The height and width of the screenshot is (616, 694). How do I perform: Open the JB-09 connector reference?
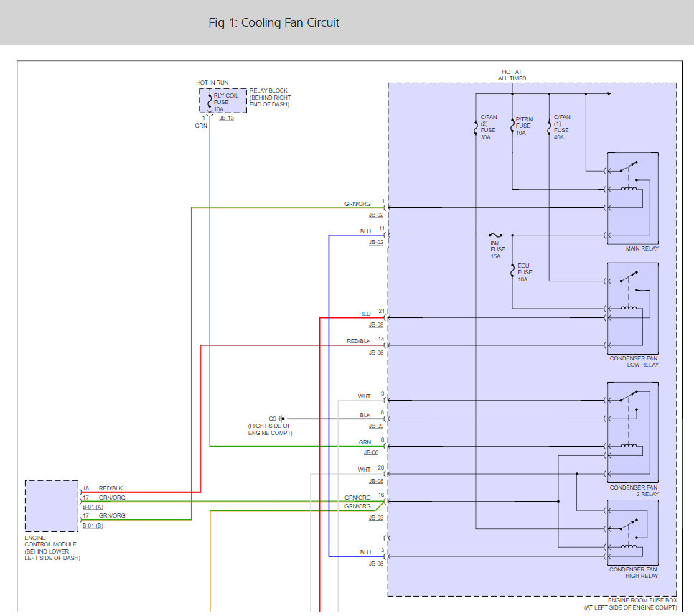click(376, 426)
